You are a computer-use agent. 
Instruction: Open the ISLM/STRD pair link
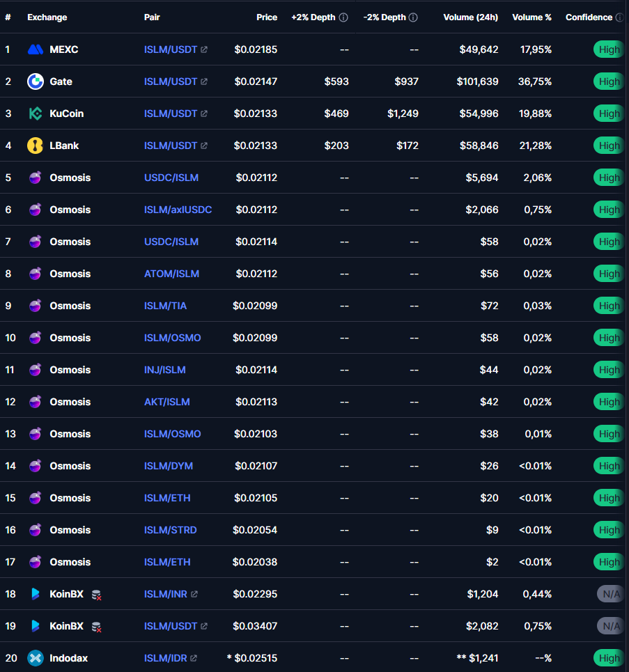pos(171,530)
